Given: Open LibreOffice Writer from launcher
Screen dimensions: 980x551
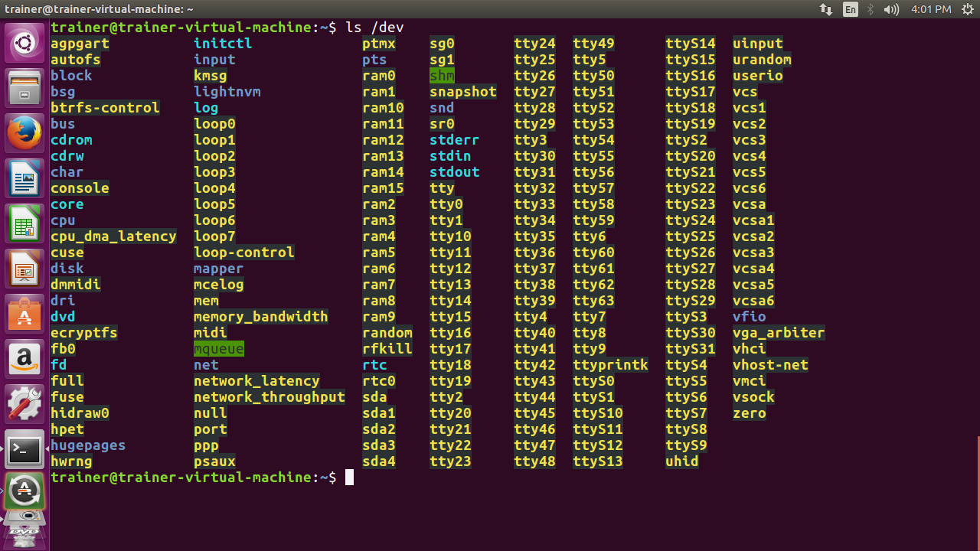Looking at the screenshot, I should pyautogui.click(x=24, y=178).
